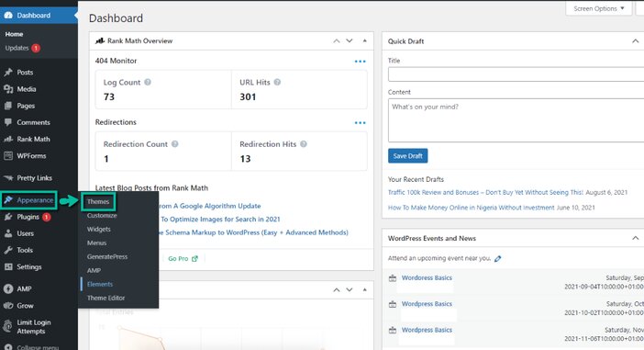
Task: Open Redirections three-dot menu
Action: 360,122
